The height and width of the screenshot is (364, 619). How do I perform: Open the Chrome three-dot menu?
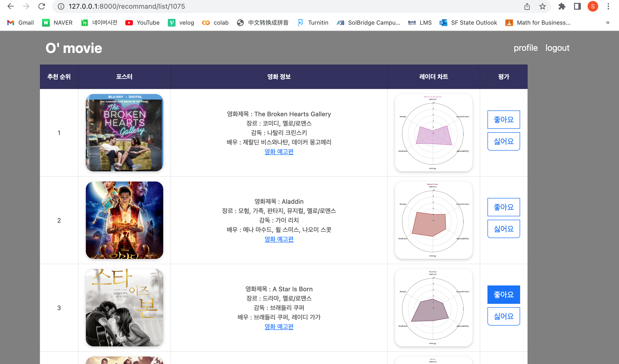[608, 6]
